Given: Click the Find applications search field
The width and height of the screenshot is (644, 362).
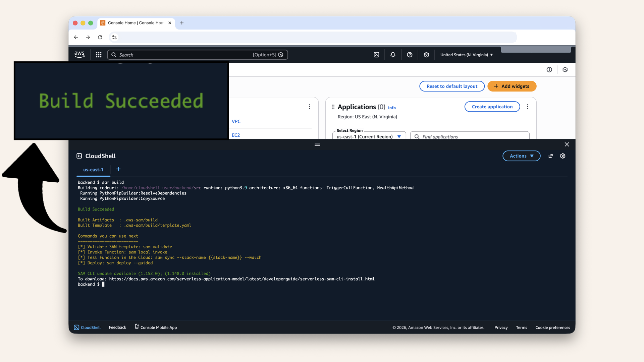Looking at the screenshot, I should point(470,136).
